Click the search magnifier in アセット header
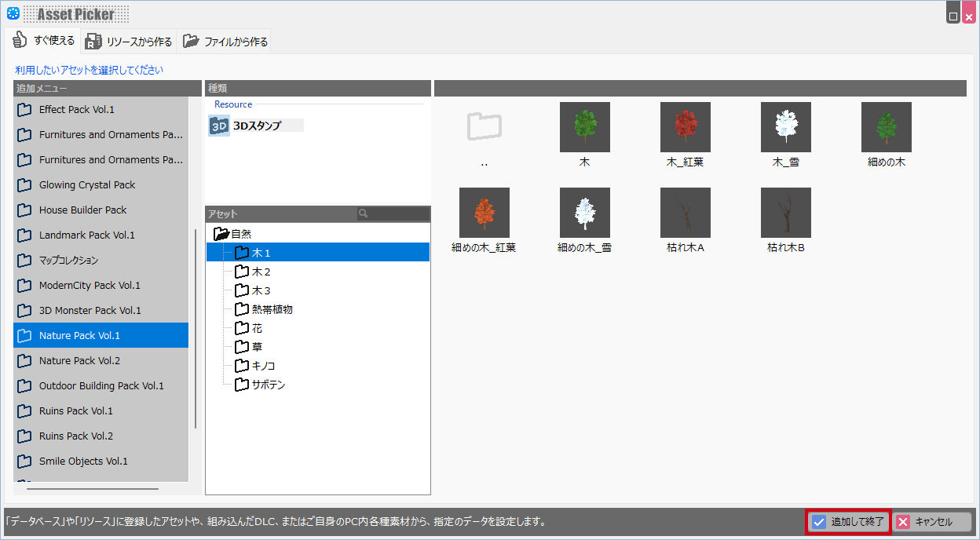The height and width of the screenshot is (540, 980). pos(363,213)
